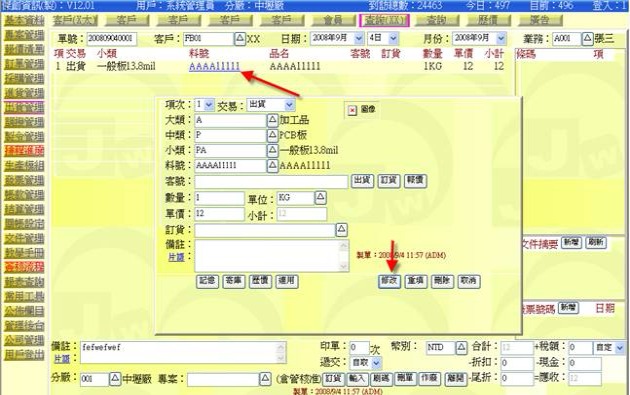Image resolution: width=630 pixels, height=395 pixels.
Task: Open 基本資料 in left sidebar
Action: tap(24, 20)
